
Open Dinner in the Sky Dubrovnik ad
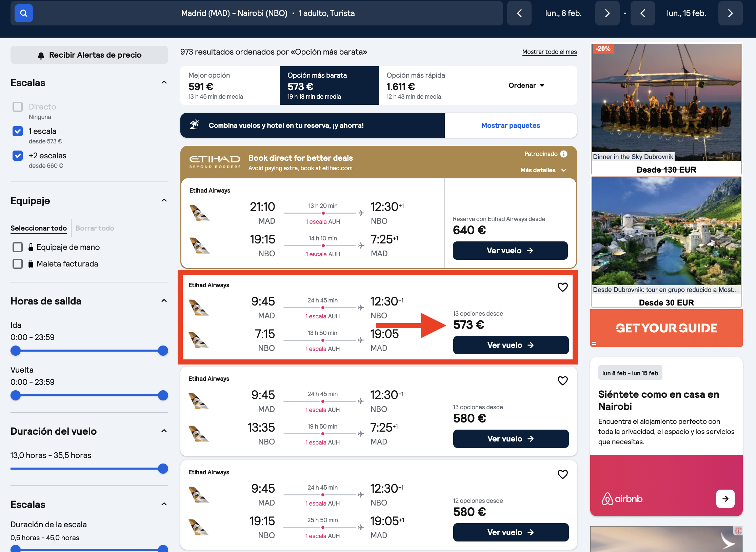coord(666,109)
